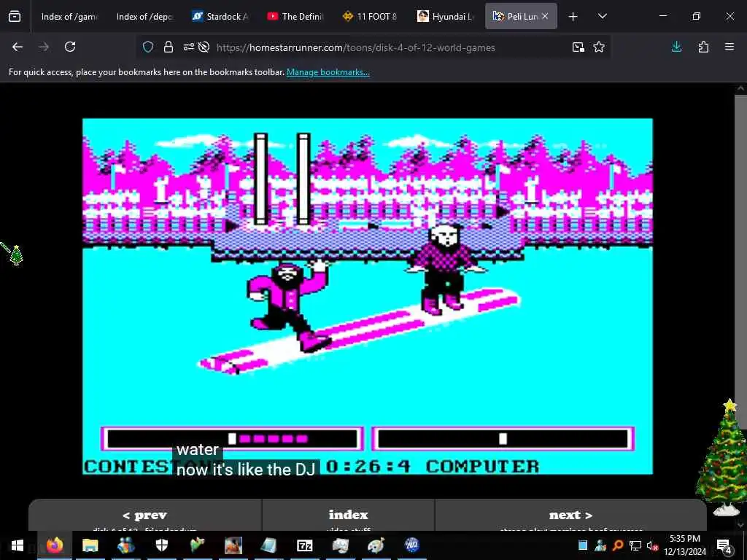Open a new tab with the plus button

[573, 17]
